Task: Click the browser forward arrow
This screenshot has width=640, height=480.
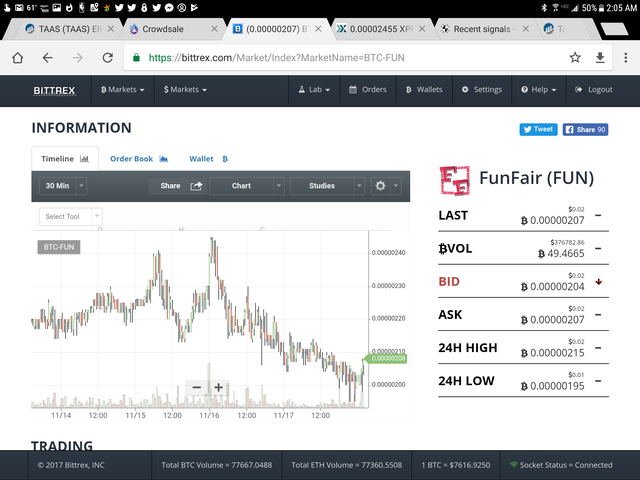Action: point(78,58)
